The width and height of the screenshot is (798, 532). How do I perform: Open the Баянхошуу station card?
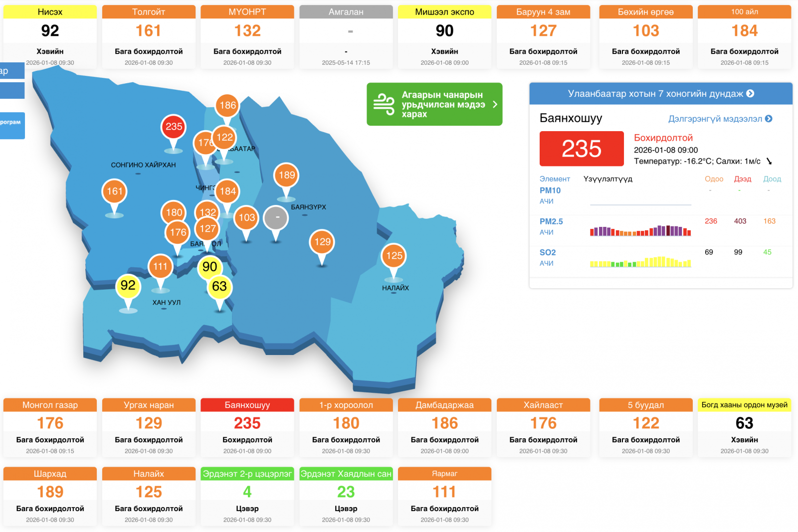(x=247, y=427)
